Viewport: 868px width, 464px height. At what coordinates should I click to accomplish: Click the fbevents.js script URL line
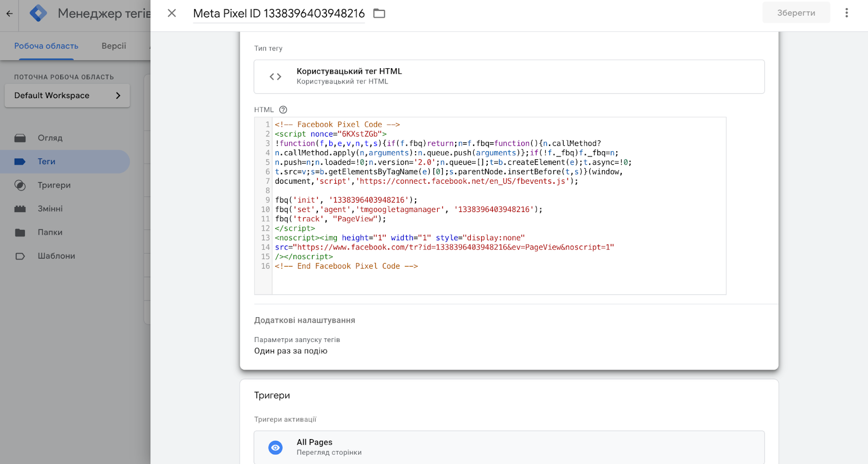click(x=426, y=181)
